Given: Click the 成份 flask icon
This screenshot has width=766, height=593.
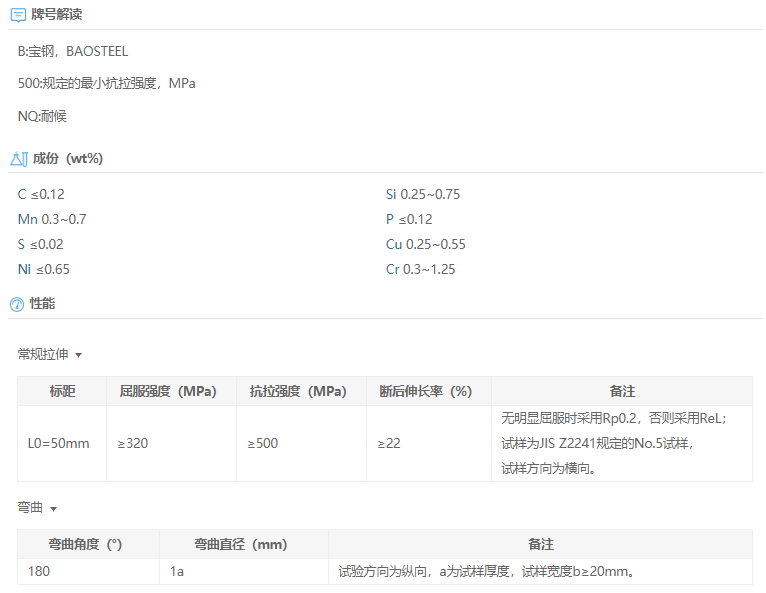Looking at the screenshot, I should coord(19,158).
